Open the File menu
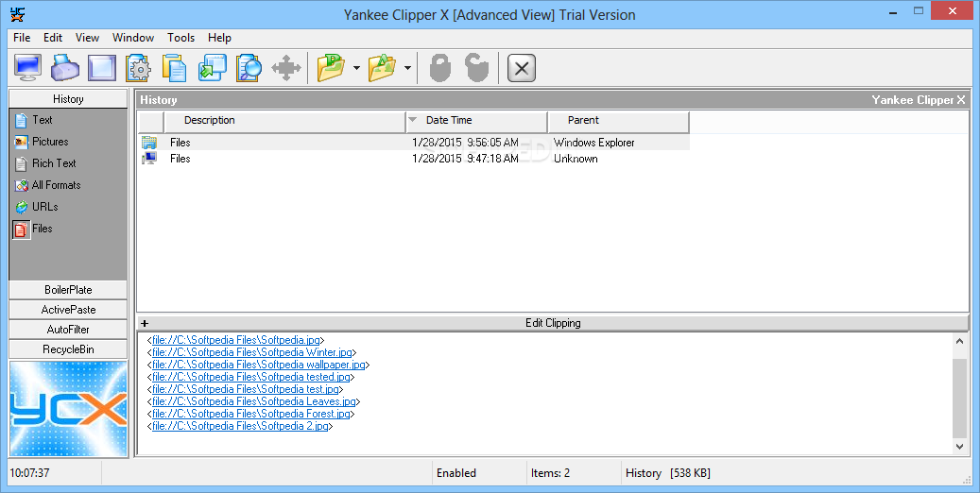Screen dimensions: 980x493 [x=22, y=38]
